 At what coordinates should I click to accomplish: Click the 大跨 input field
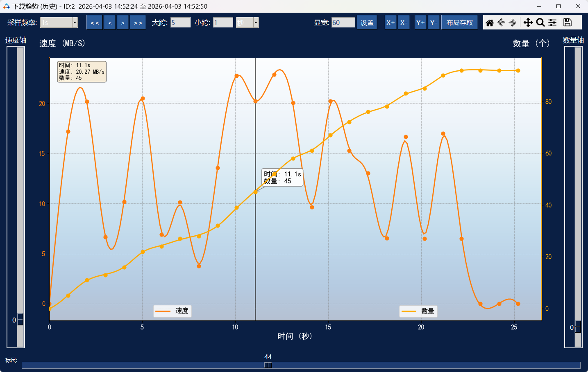[x=180, y=23]
